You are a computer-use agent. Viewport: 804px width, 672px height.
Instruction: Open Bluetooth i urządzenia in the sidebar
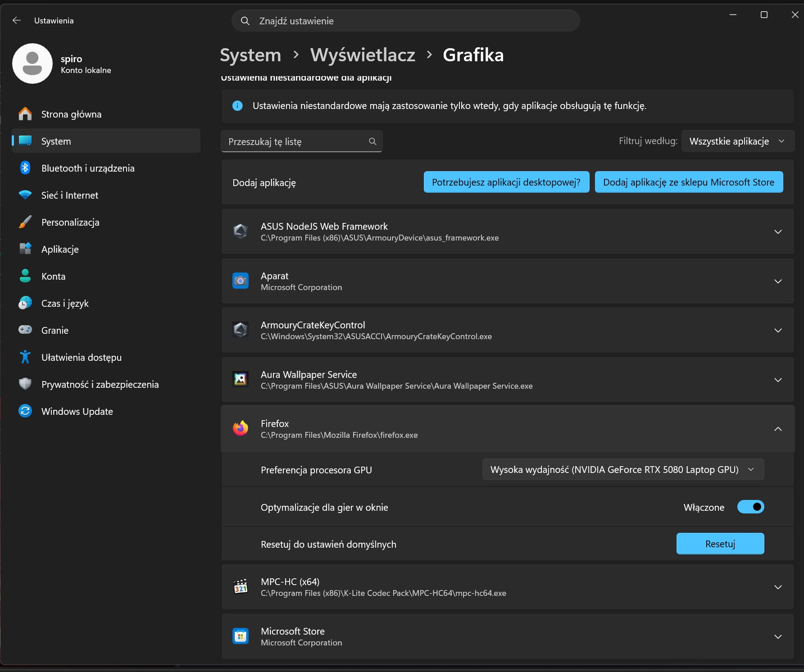(88, 168)
